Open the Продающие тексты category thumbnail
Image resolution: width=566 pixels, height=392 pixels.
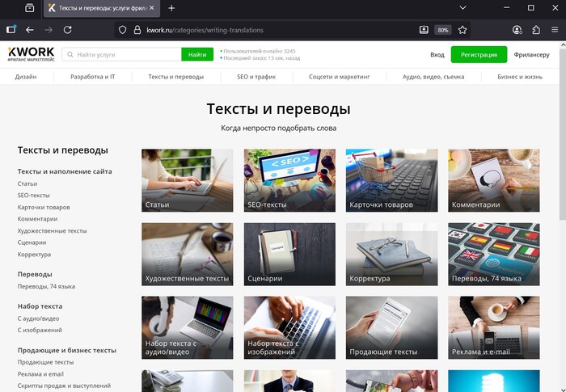point(391,328)
